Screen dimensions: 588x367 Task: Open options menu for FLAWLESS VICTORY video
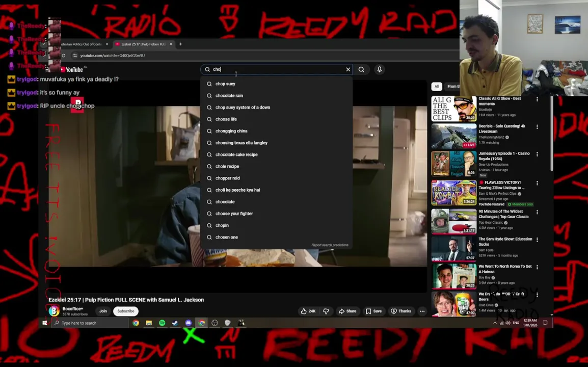click(x=537, y=183)
